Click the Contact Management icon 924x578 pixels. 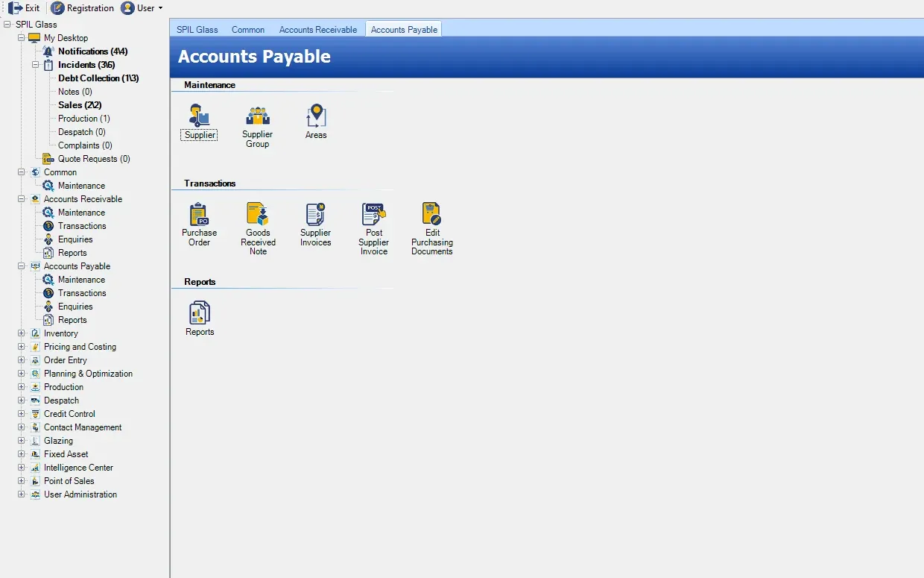pyautogui.click(x=35, y=427)
